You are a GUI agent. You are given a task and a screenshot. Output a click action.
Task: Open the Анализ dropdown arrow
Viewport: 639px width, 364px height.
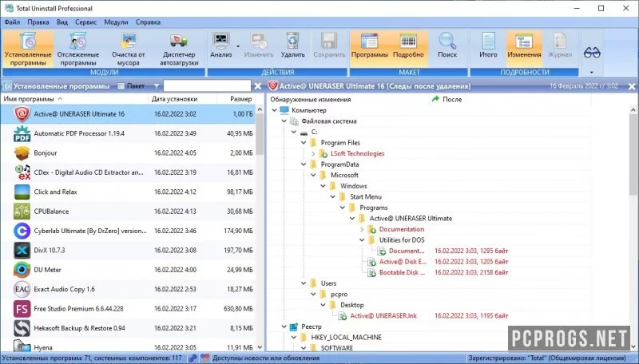pos(238,46)
